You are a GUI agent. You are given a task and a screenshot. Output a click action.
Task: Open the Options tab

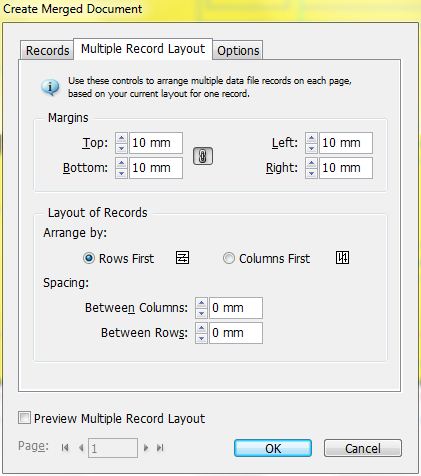(x=238, y=51)
